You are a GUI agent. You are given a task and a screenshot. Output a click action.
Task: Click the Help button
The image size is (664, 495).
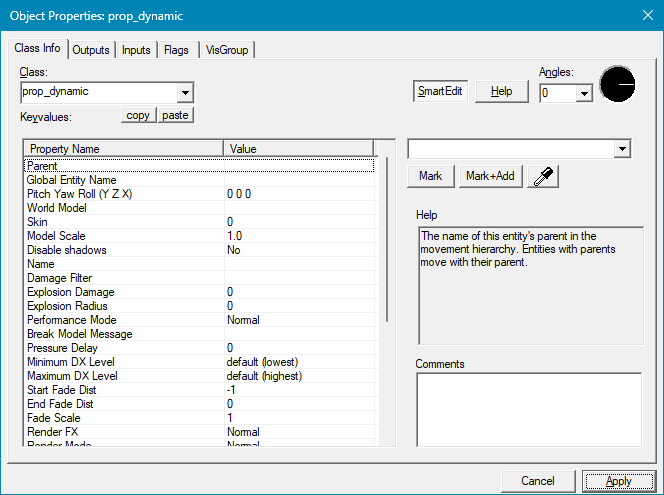pos(501,91)
